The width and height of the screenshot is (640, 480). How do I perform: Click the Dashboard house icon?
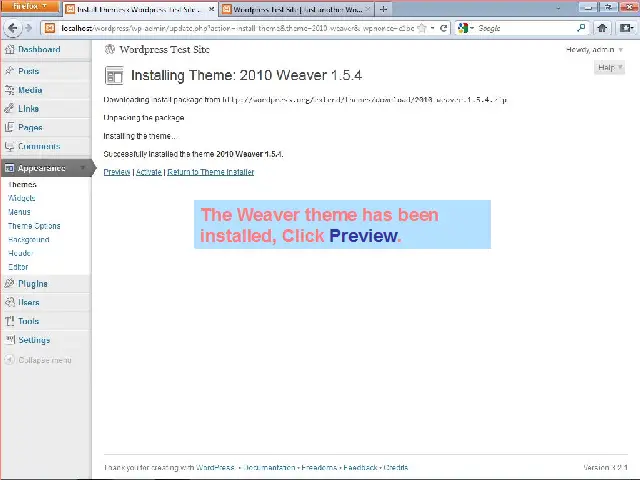[x=9, y=49]
